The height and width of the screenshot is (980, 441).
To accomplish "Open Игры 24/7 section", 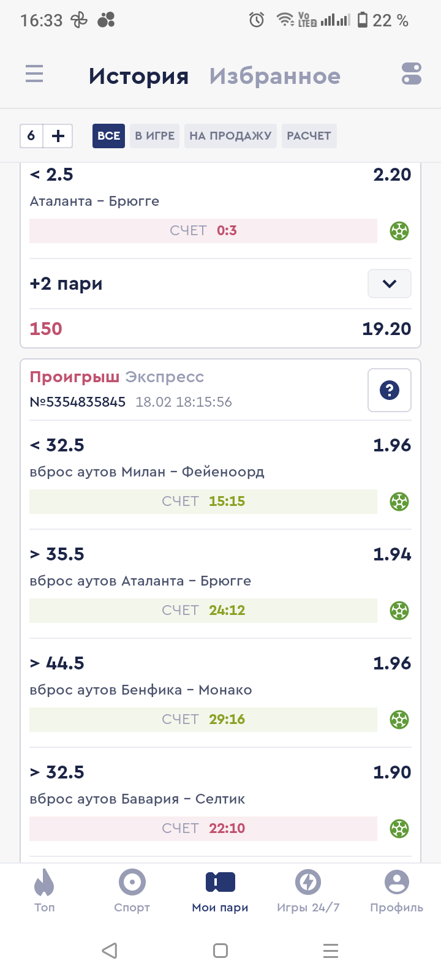I will [308, 891].
